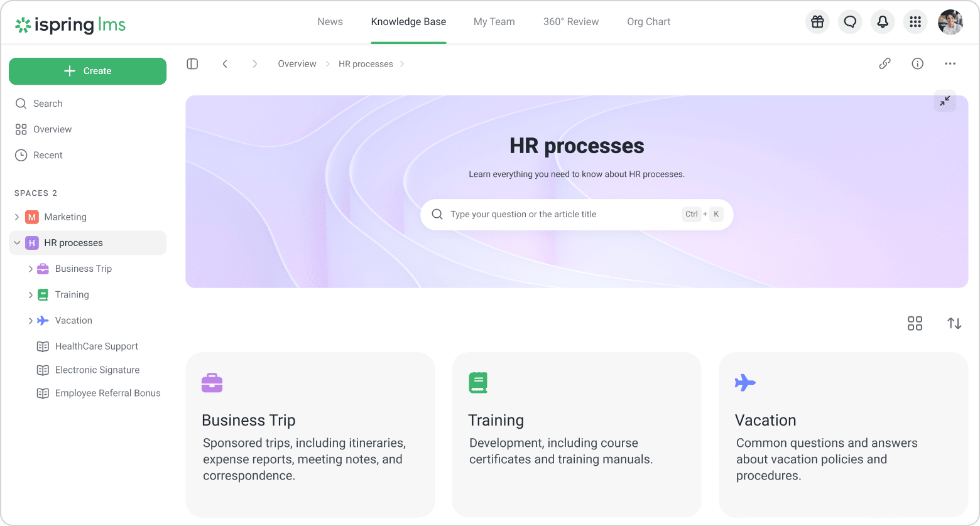Open the gift box icon in header

click(x=817, y=22)
